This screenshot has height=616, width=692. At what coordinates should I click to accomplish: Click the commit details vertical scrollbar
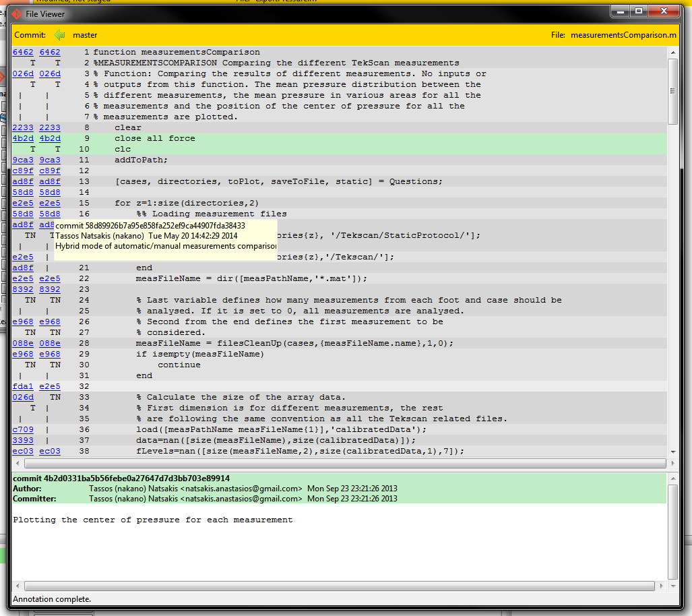point(673,532)
